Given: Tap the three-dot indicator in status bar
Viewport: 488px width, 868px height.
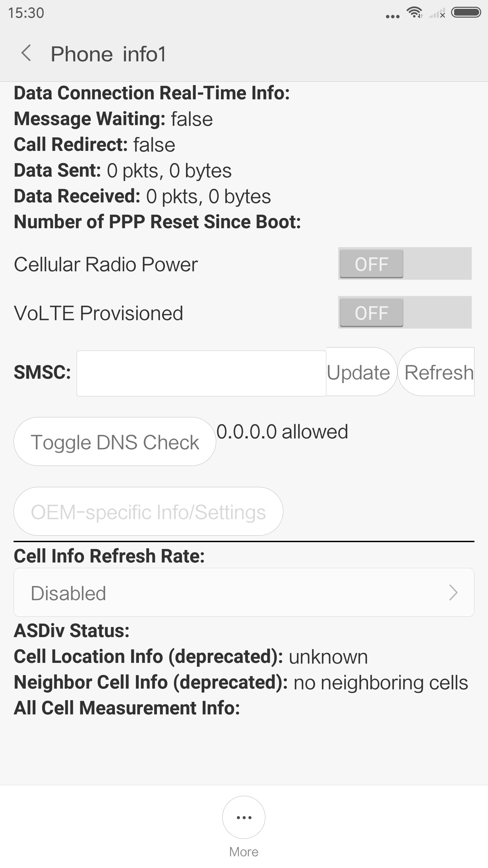Looking at the screenshot, I should click(392, 16).
